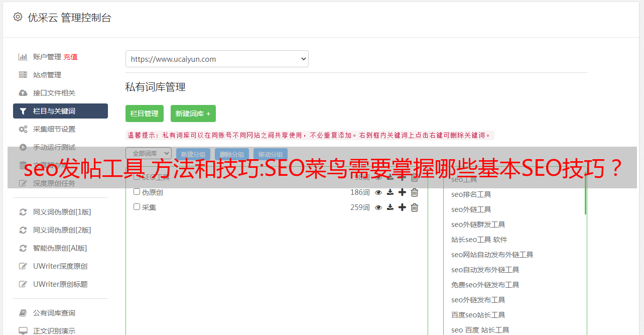Screen dimensions: 644x335
Task: Open UWriter深度原创 in the sidebar
Action: point(60,266)
